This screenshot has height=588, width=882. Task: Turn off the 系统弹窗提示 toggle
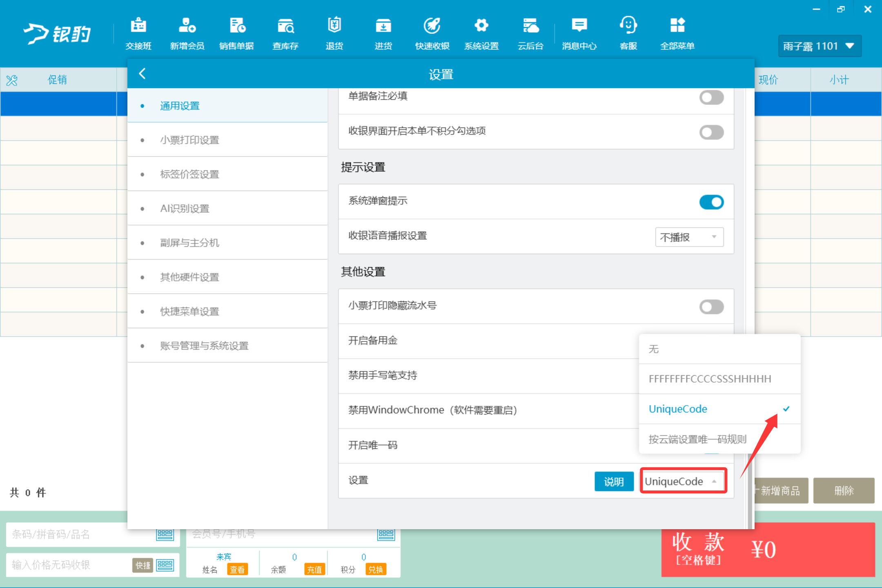pyautogui.click(x=711, y=202)
